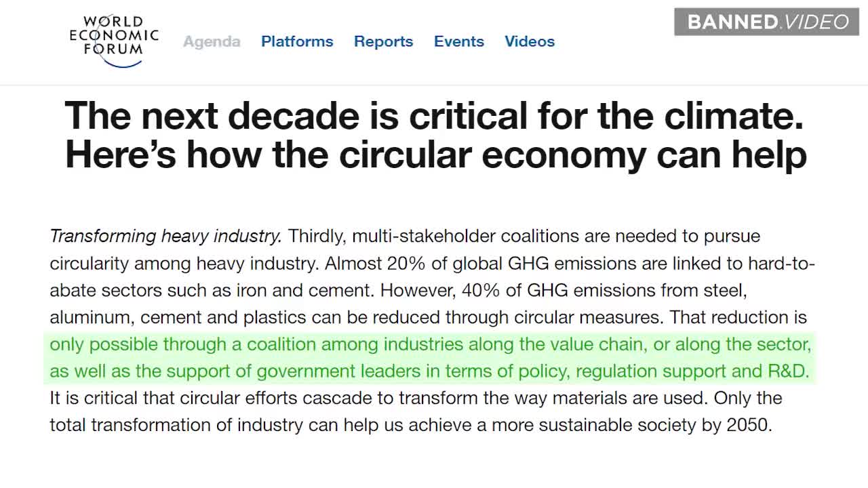Click the italic 'Transforming heavy industry.' text
The height and width of the screenshot is (488, 868).
(165, 237)
